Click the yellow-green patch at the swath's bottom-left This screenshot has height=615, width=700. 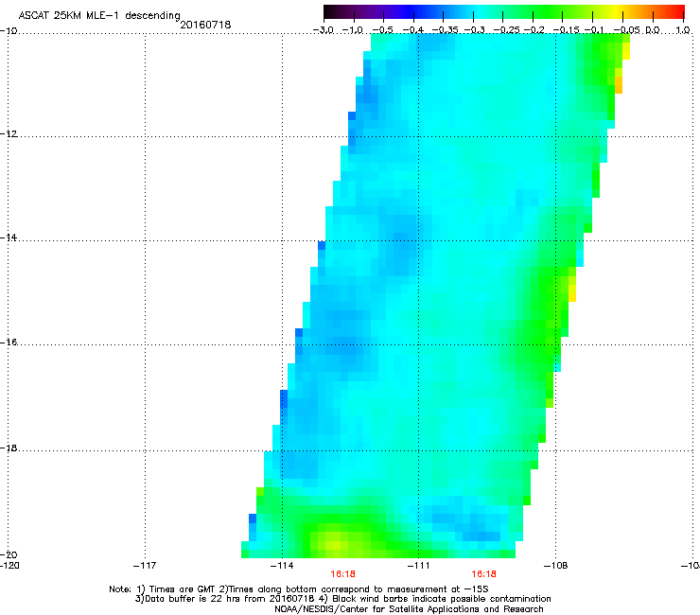click(x=335, y=543)
